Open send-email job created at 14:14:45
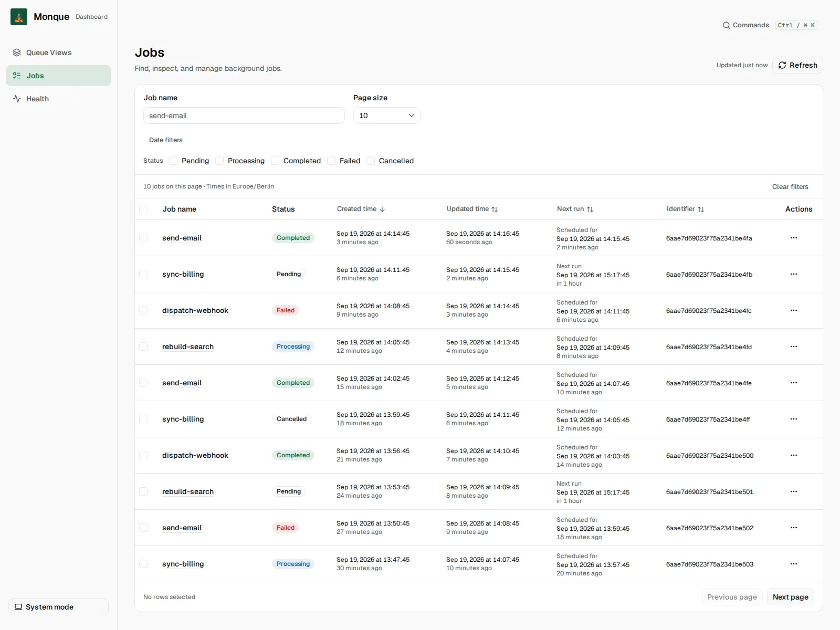This screenshot has width=840, height=630. (x=182, y=238)
